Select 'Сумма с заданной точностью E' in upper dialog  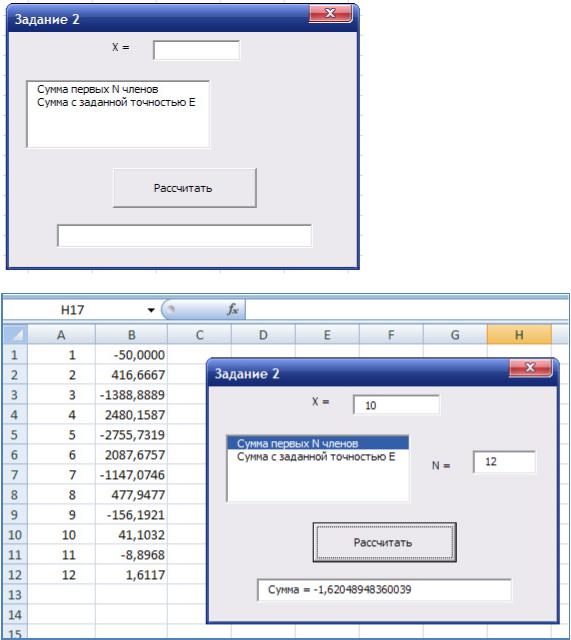(116, 102)
